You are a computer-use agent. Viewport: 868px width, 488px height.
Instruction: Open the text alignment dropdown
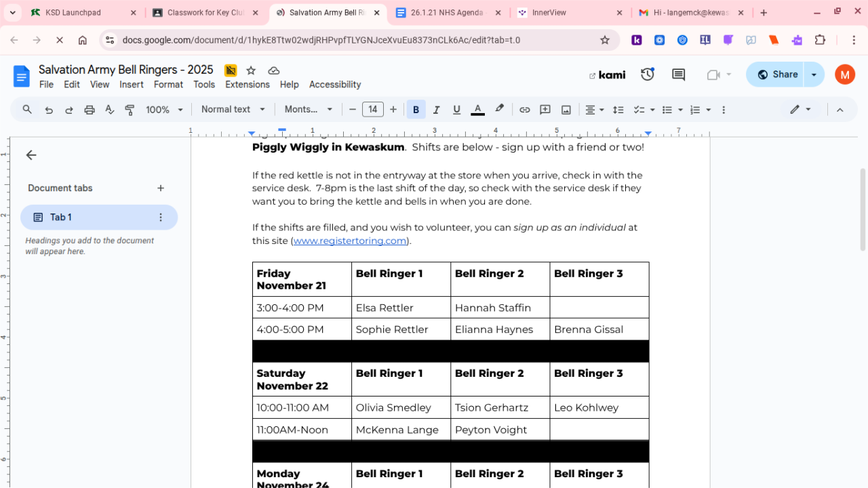(595, 110)
